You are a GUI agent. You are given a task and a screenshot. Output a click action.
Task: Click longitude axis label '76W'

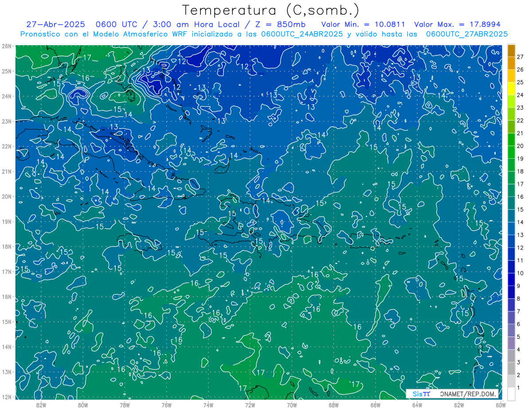pos(167,404)
